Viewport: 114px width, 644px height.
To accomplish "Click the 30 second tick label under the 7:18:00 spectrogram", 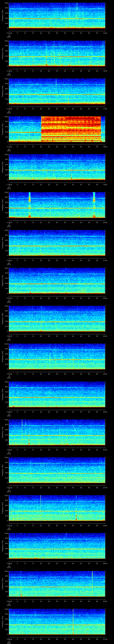I will [x=57, y=184].
